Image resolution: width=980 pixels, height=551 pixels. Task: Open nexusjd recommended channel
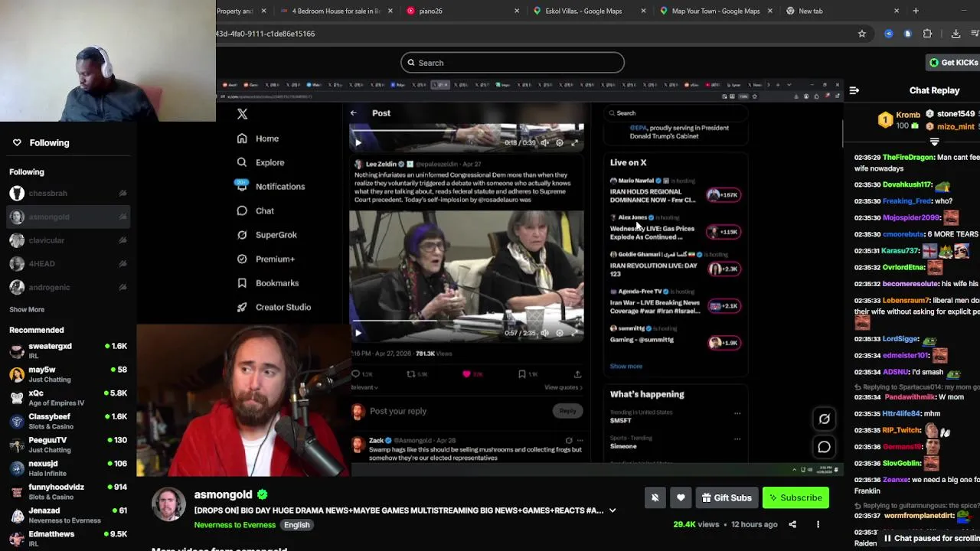click(x=68, y=468)
